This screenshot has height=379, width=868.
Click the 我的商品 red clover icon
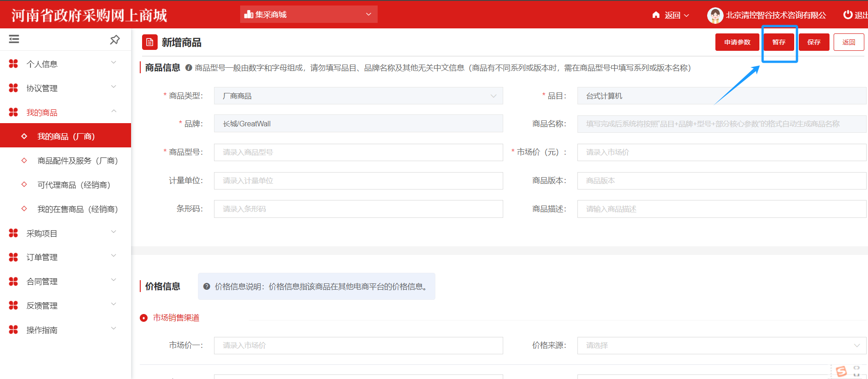click(13, 112)
